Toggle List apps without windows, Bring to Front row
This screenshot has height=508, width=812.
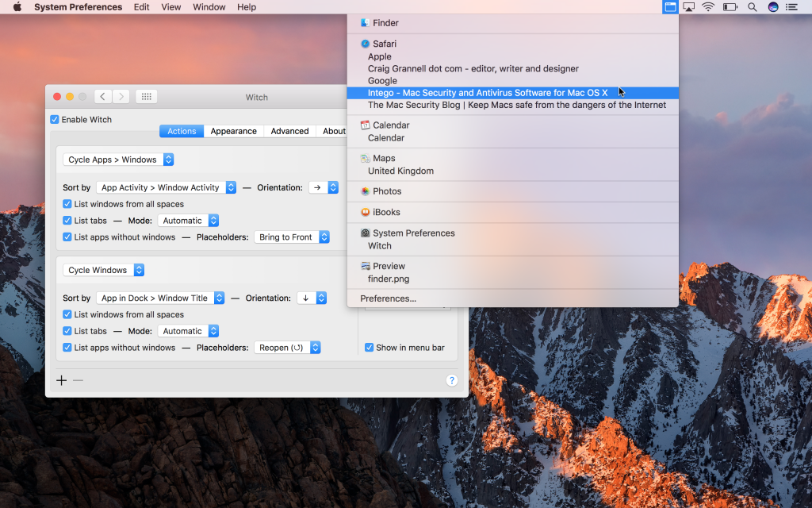tap(67, 237)
